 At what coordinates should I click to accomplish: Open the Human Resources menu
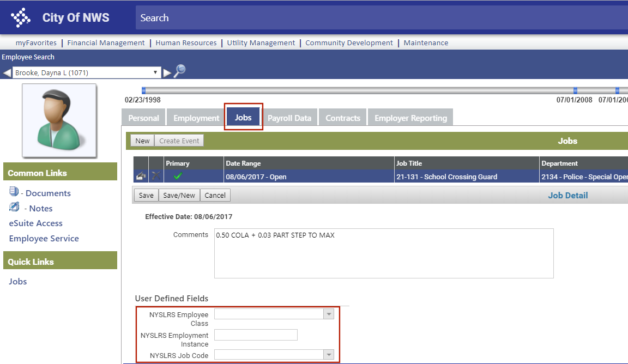(186, 43)
